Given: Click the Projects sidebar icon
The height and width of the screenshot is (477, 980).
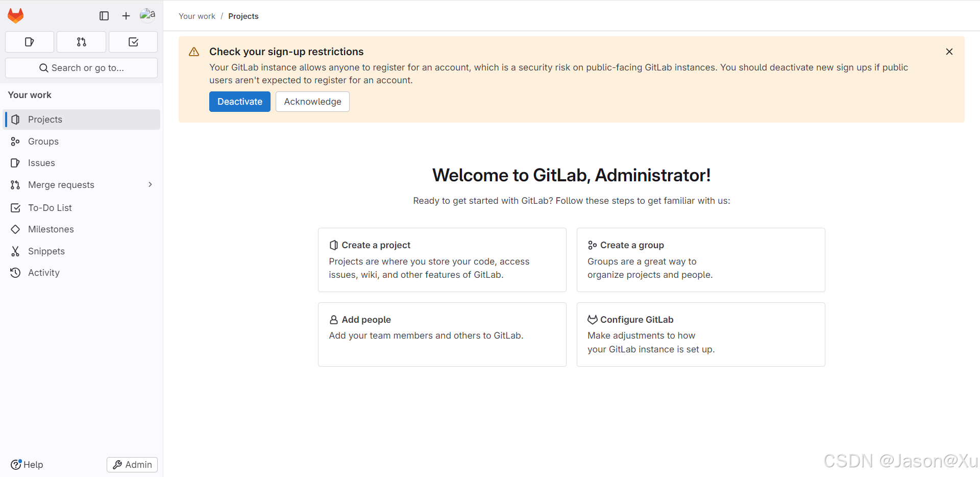Looking at the screenshot, I should 15,120.
